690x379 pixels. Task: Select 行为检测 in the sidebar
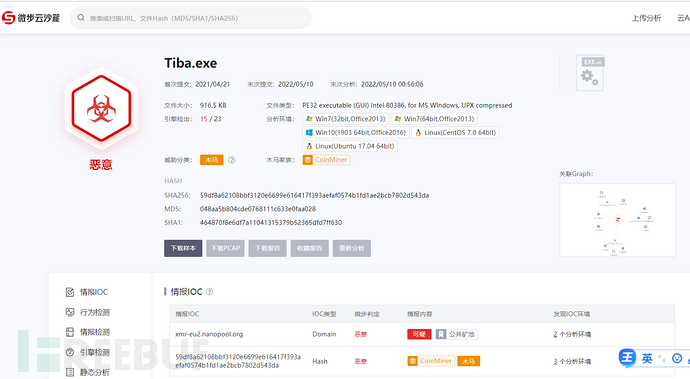point(95,312)
